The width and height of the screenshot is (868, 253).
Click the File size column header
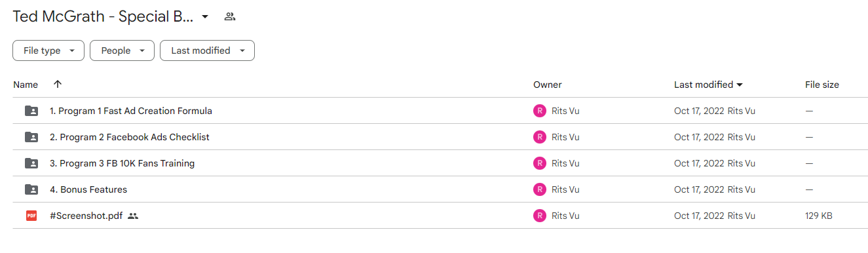tap(822, 85)
